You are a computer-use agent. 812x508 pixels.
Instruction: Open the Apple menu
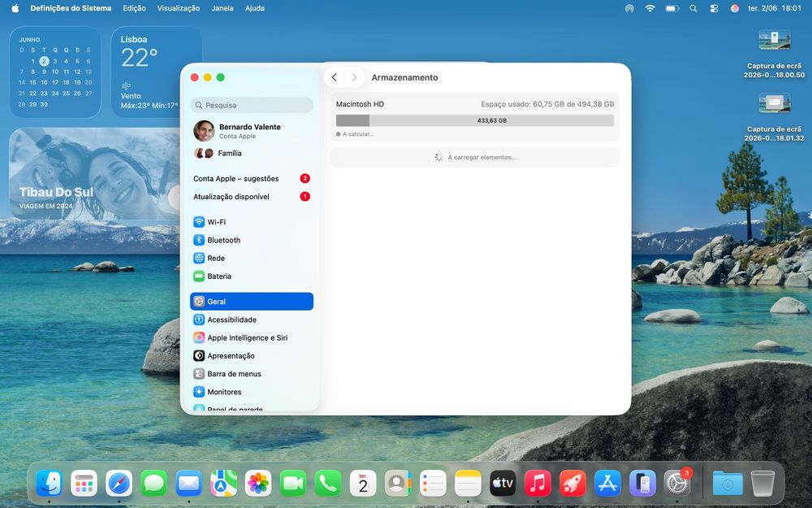coord(15,8)
